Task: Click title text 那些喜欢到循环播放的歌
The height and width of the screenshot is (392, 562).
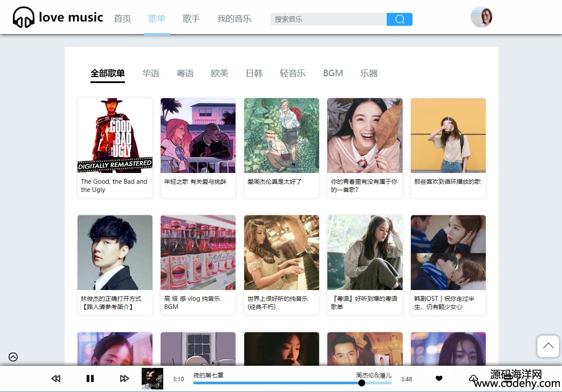Action: pyautogui.click(x=447, y=182)
